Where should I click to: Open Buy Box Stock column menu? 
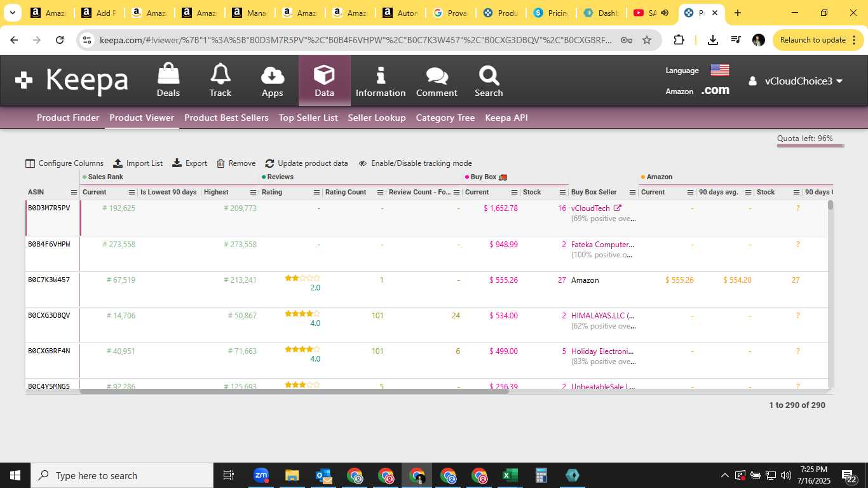point(563,193)
